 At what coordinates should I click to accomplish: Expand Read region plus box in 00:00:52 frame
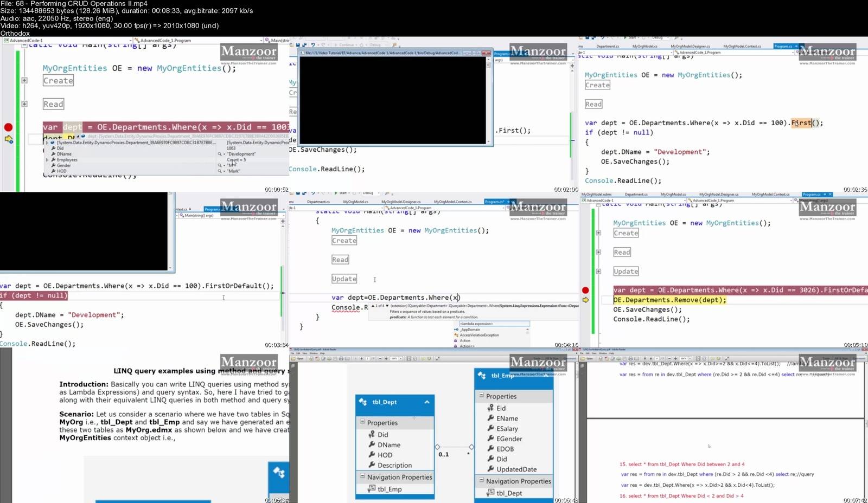tap(24, 104)
